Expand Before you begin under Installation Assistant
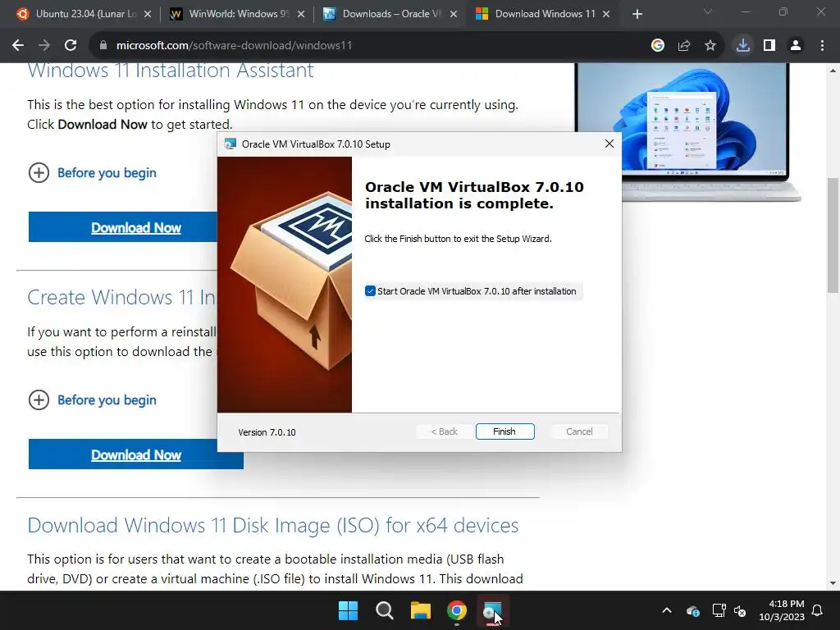The width and height of the screenshot is (840, 630). tap(92, 172)
